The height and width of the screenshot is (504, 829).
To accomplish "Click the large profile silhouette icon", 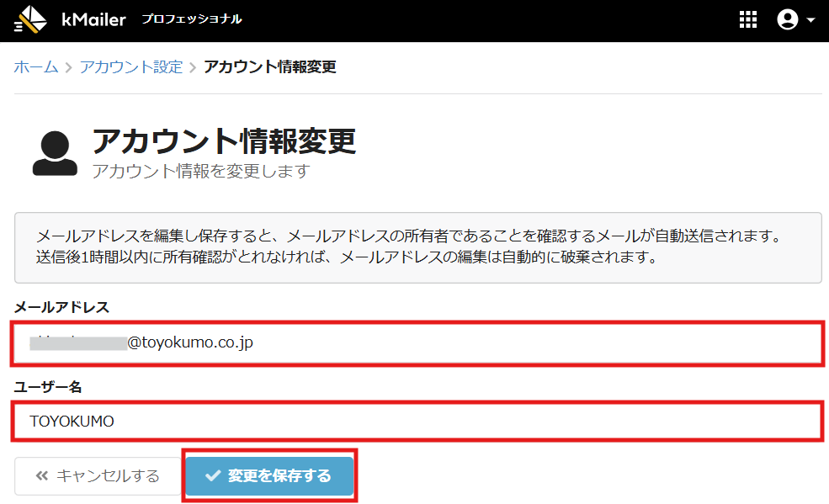I will click(x=55, y=152).
